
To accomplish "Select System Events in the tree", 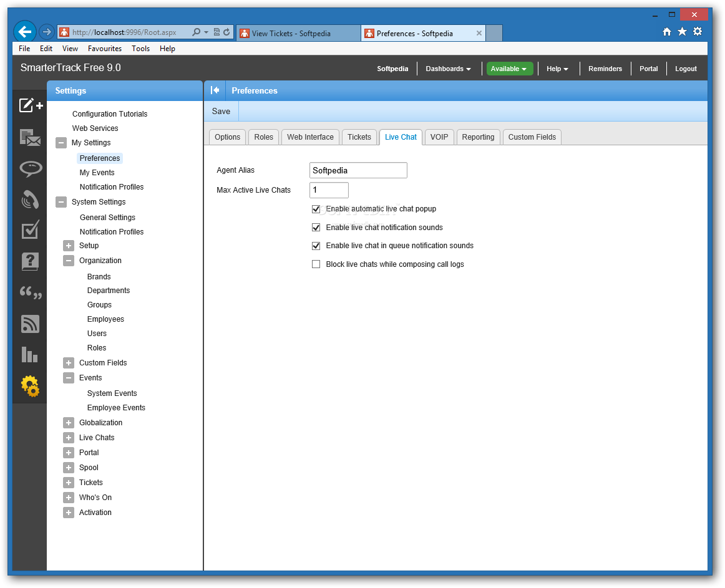I will pyautogui.click(x=112, y=393).
